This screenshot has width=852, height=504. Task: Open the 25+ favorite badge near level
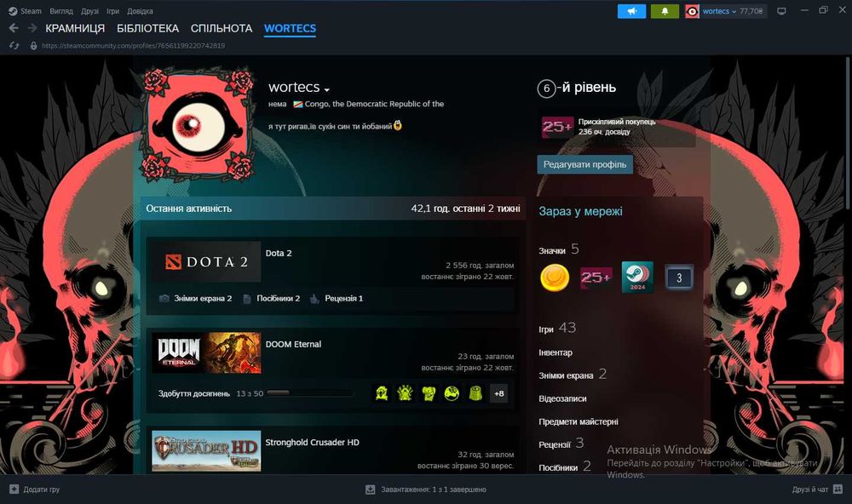(557, 127)
